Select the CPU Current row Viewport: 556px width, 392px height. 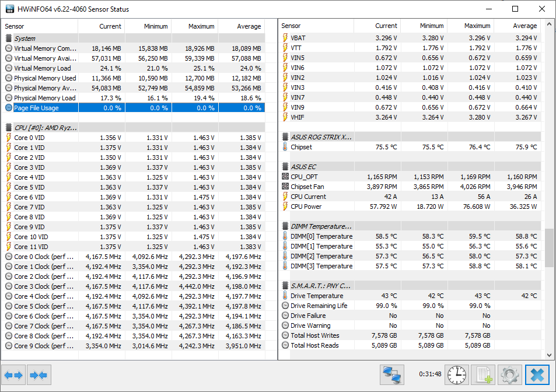pyautogui.click(x=410, y=197)
